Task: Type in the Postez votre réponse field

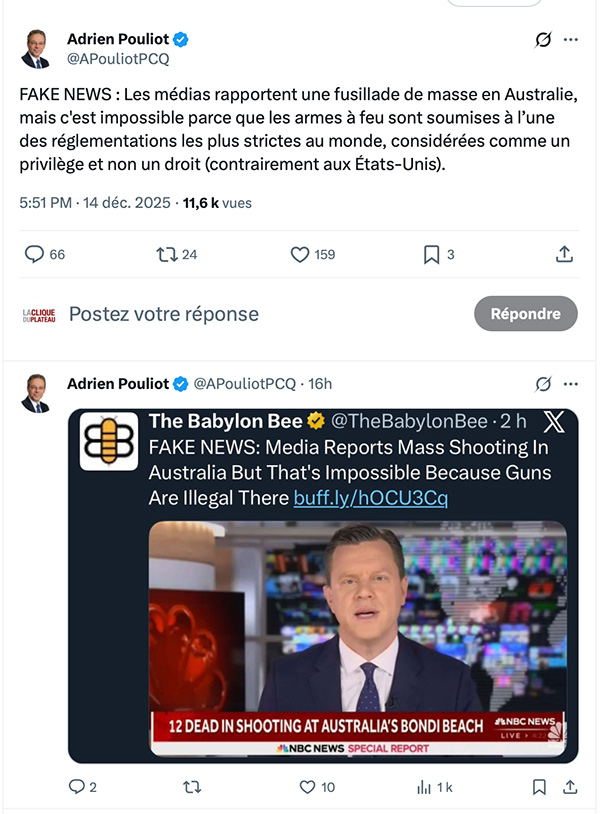Action: coord(250,314)
